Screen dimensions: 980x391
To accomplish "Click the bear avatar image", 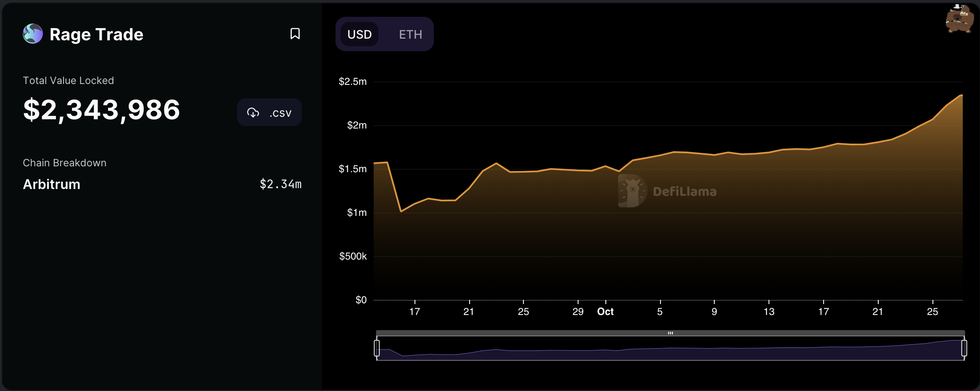I will 959,18.
